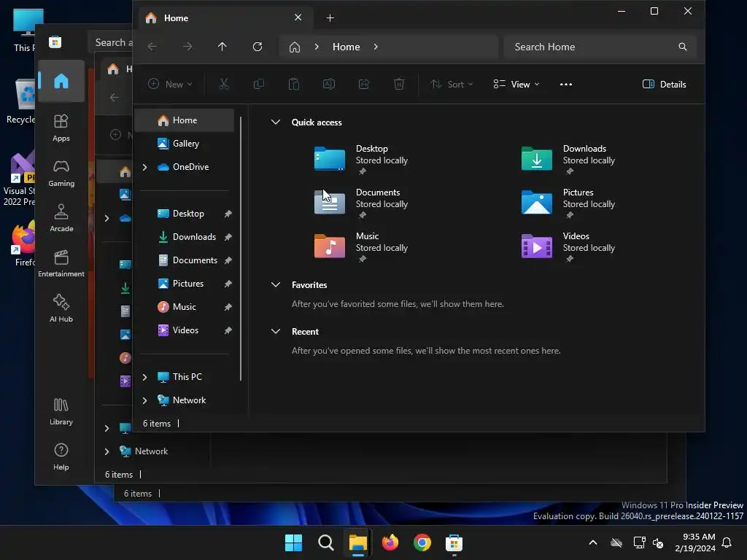Open Entertainment section in Microsoft Store
This screenshot has height=560, width=747.
point(61,263)
